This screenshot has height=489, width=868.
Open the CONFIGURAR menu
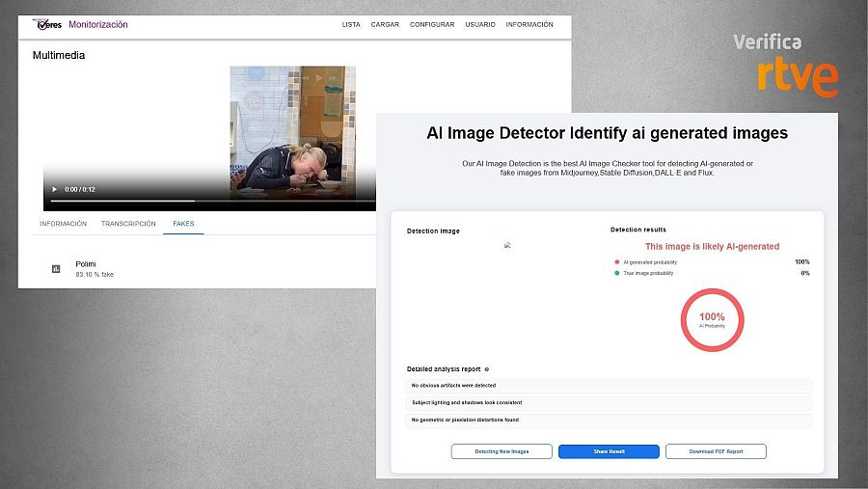click(x=432, y=25)
